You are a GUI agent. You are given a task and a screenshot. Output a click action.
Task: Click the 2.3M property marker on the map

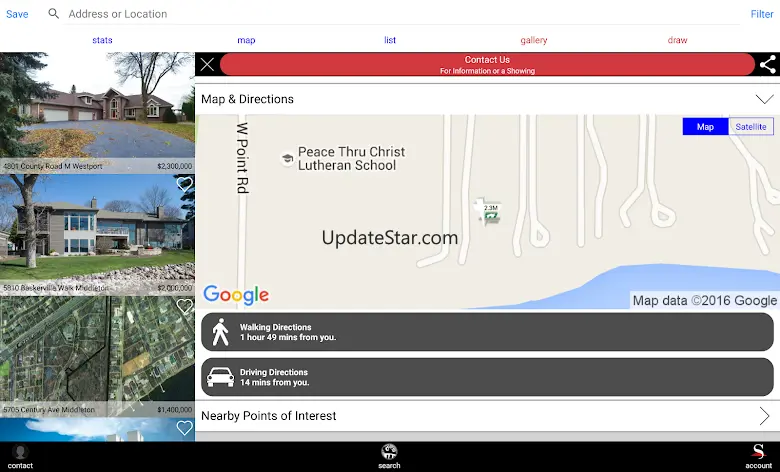[x=490, y=213]
